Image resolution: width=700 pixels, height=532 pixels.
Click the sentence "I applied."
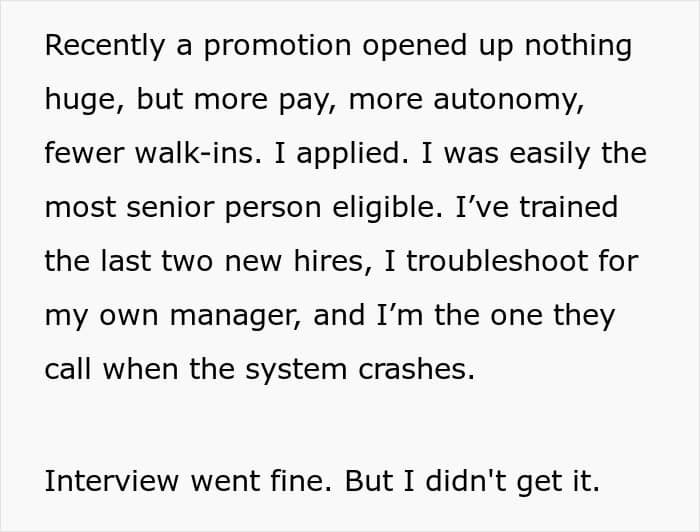click(341, 154)
